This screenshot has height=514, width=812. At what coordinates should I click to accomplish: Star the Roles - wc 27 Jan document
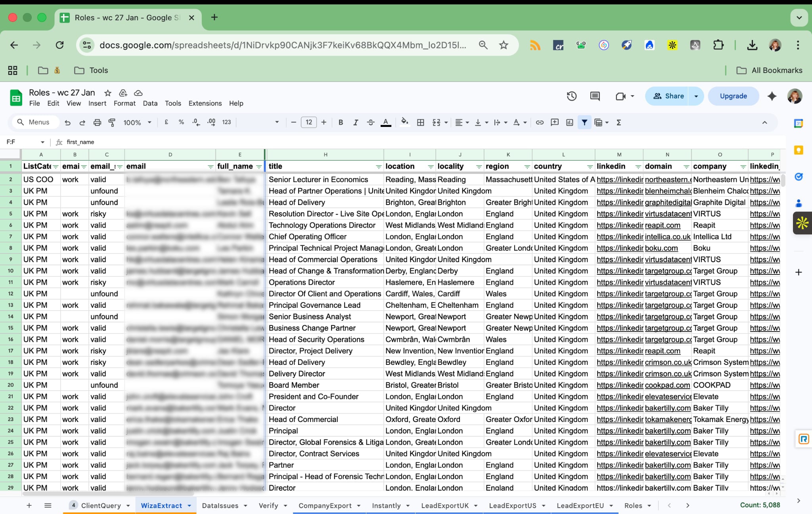coord(107,93)
